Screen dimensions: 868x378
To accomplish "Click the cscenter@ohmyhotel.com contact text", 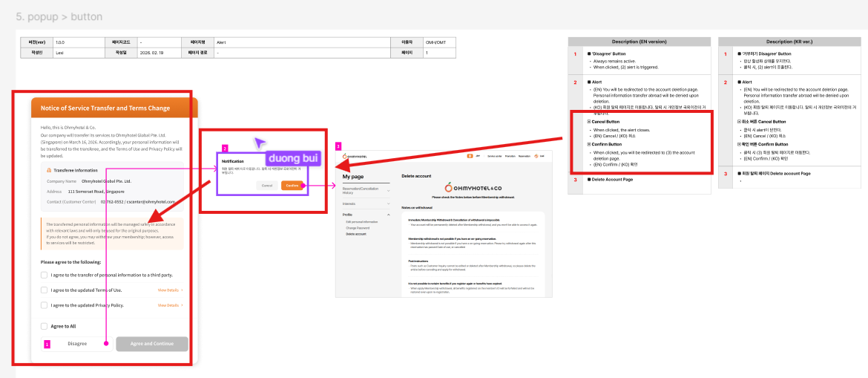I will 151,202.
